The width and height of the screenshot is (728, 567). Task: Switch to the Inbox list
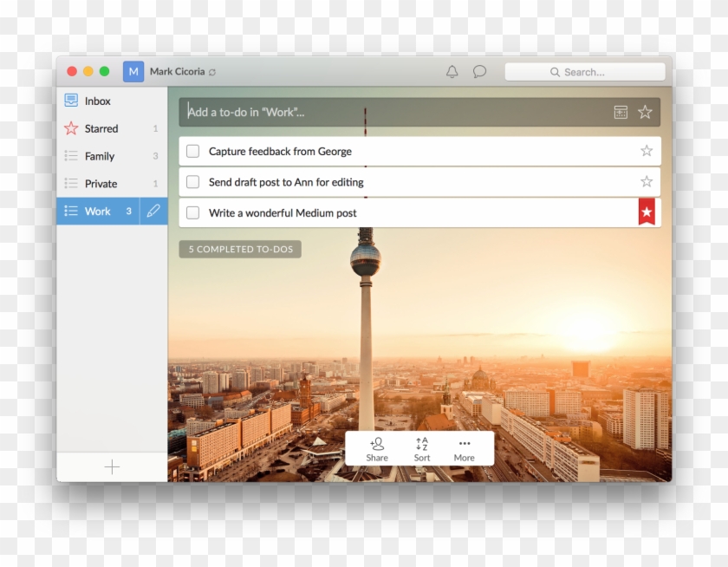pyautogui.click(x=97, y=101)
